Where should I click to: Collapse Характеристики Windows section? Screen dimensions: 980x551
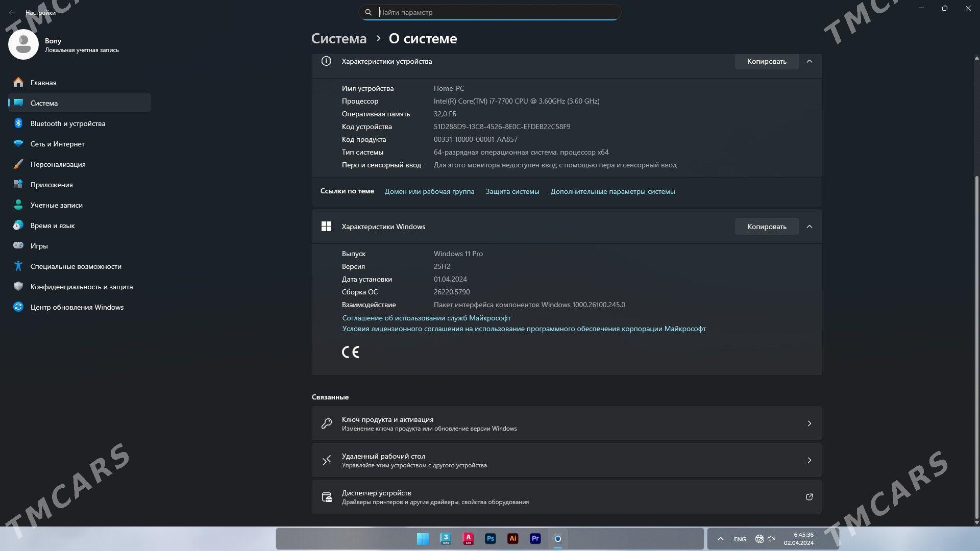click(810, 227)
